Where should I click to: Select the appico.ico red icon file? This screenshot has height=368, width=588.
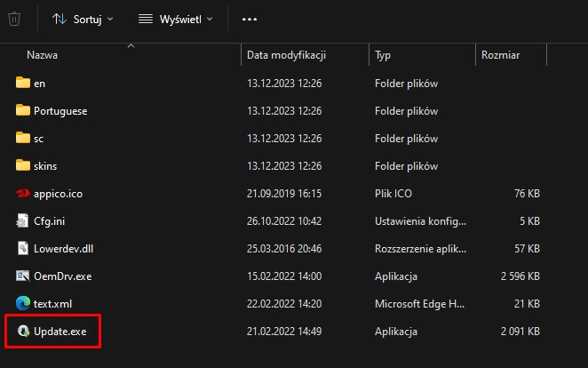pyautogui.click(x=23, y=193)
